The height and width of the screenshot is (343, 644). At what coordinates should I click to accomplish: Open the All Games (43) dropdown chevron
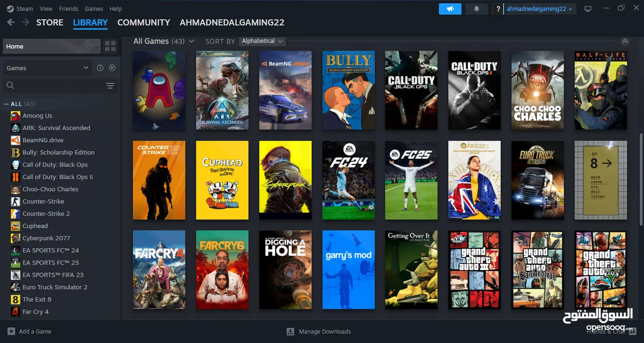[191, 41]
